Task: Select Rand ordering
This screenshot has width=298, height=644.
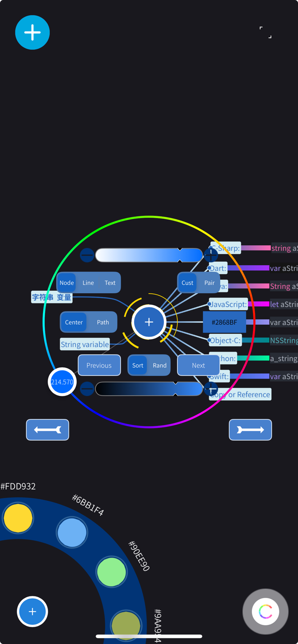Action: (x=160, y=366)
